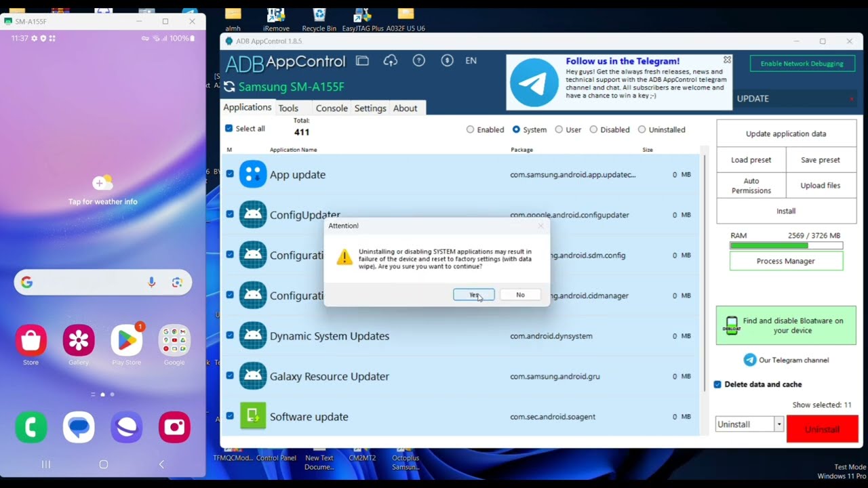This screenshot has height=488, width=868.
Task: Open Google folder on phone mirror
Action: point(174,340)
